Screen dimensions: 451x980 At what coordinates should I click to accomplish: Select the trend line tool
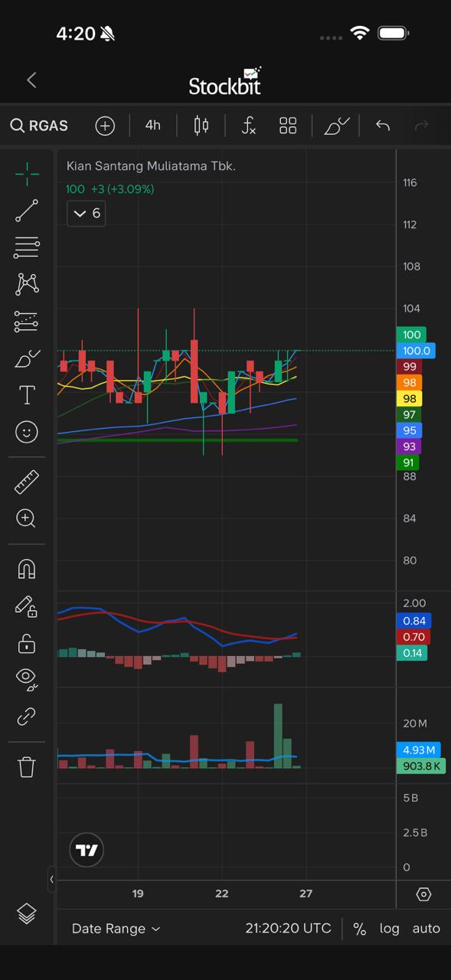point(27,211)
